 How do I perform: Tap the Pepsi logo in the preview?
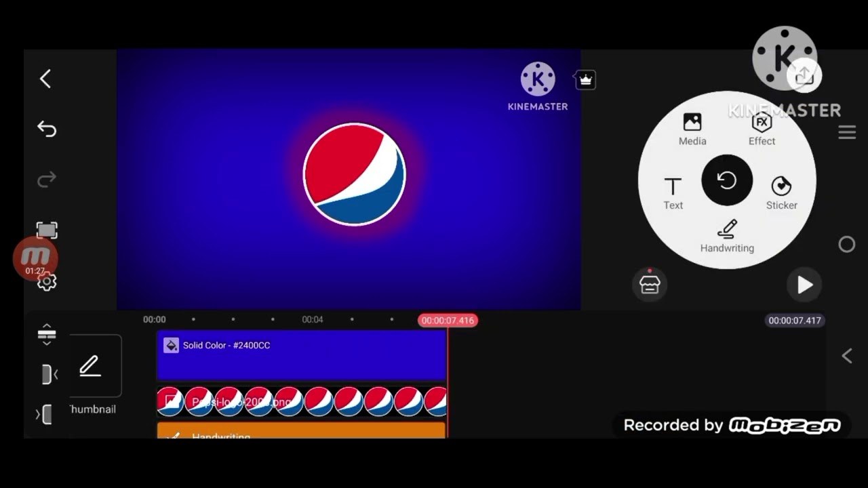(354, 174)
